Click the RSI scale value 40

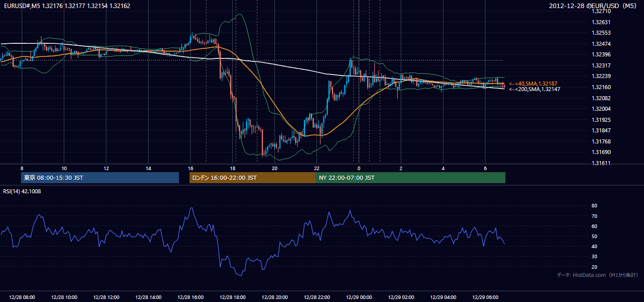click(x=595, y=247)
